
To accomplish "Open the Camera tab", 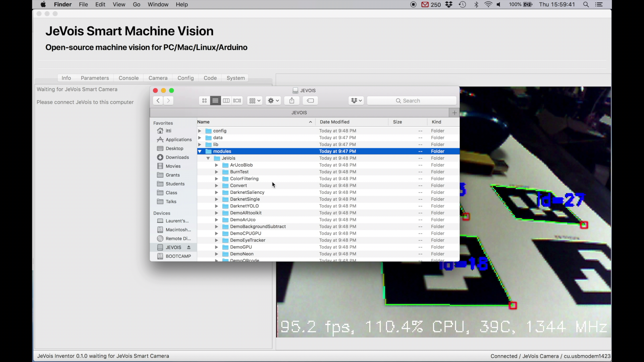I will point(158,78).
